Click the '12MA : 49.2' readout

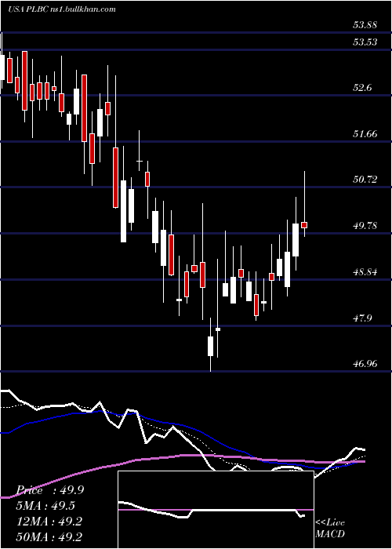(49, 522)
